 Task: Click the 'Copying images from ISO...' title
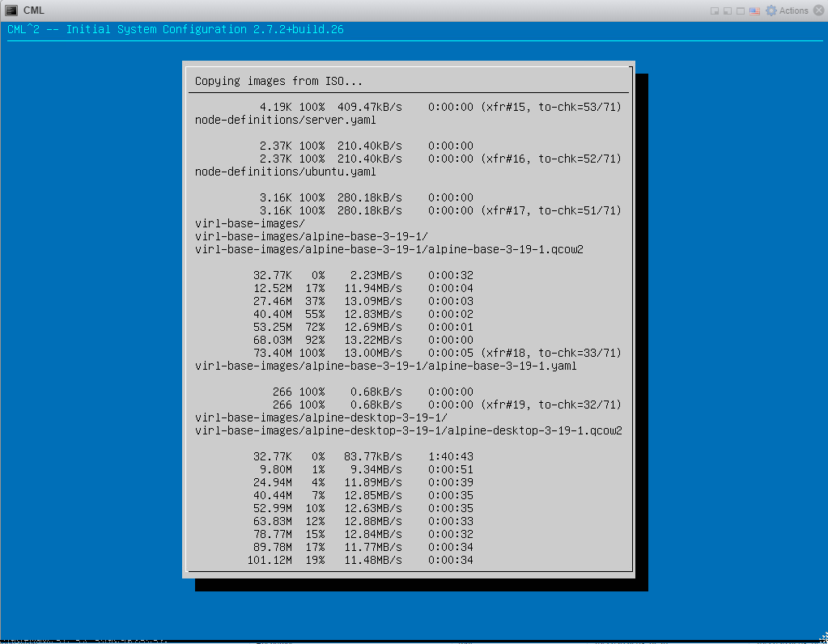click(278, 81)
